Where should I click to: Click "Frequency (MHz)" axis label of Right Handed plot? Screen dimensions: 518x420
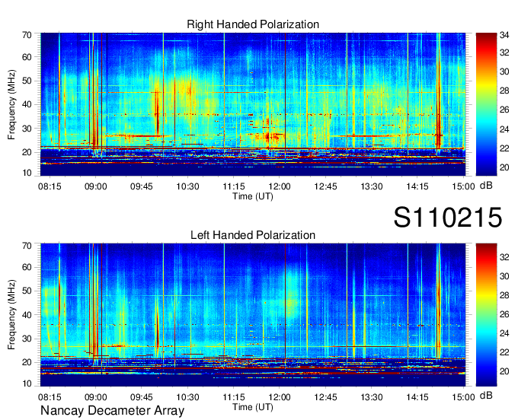[11, 104]
